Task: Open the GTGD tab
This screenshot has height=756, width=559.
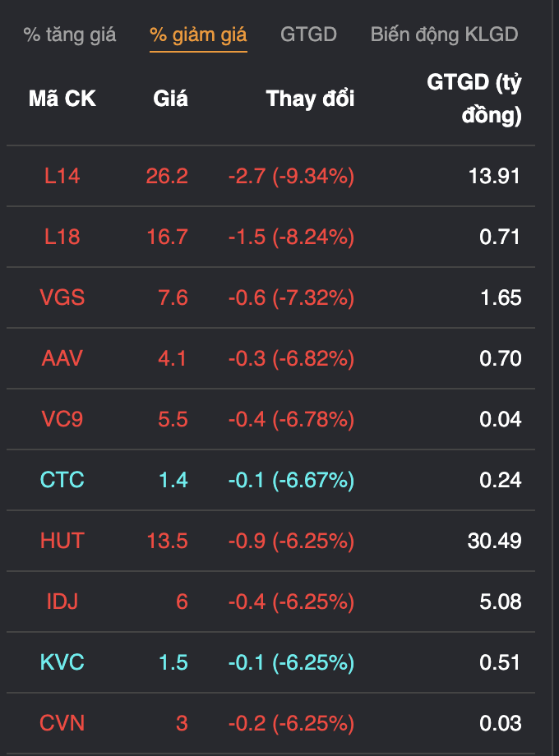Action: (308, 35)
